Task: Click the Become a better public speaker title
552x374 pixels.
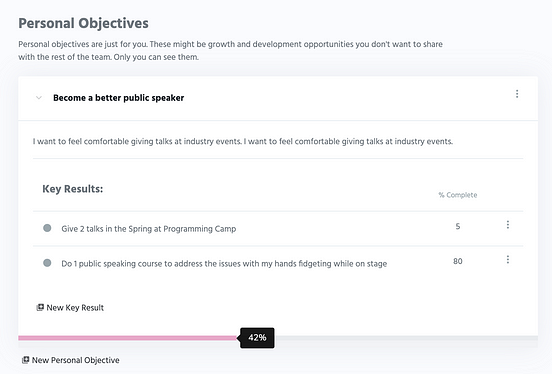Action: pyautogui.click(x=119, y=98)
